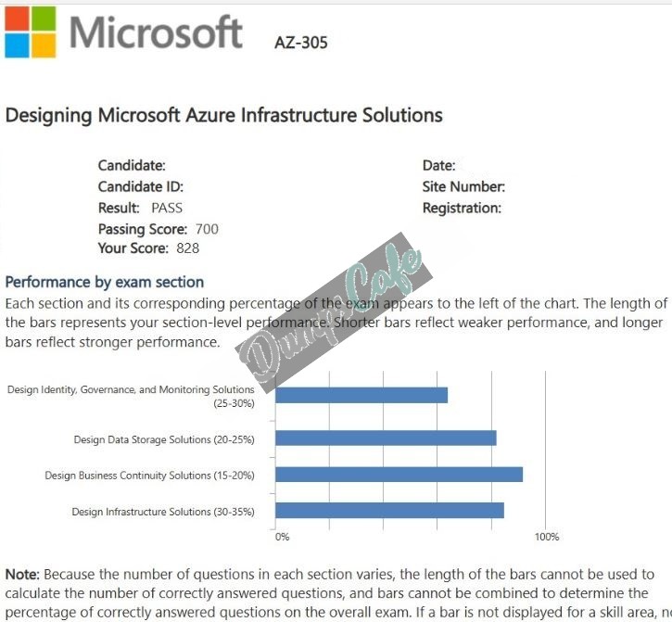Click the Microsoft wordmark text
The width and height of the screenshot is (672, 622).
156,32
